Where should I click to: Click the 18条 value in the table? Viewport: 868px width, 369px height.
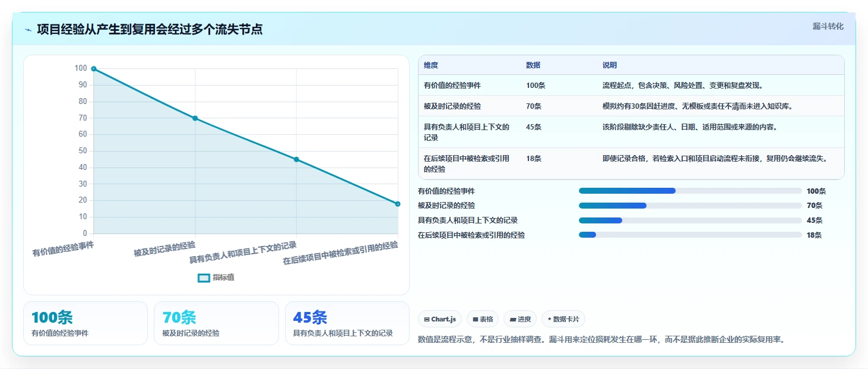534,159
